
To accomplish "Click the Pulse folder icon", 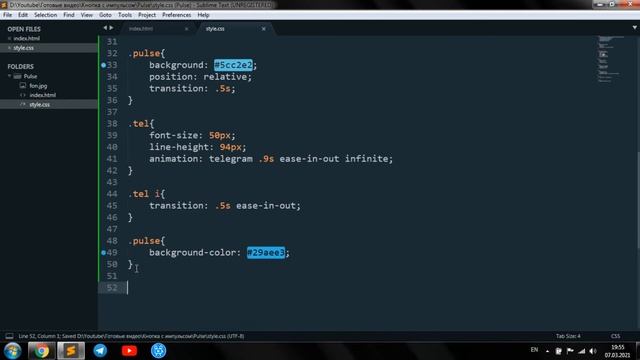I will pyautogui.click(x=17, y=76).
